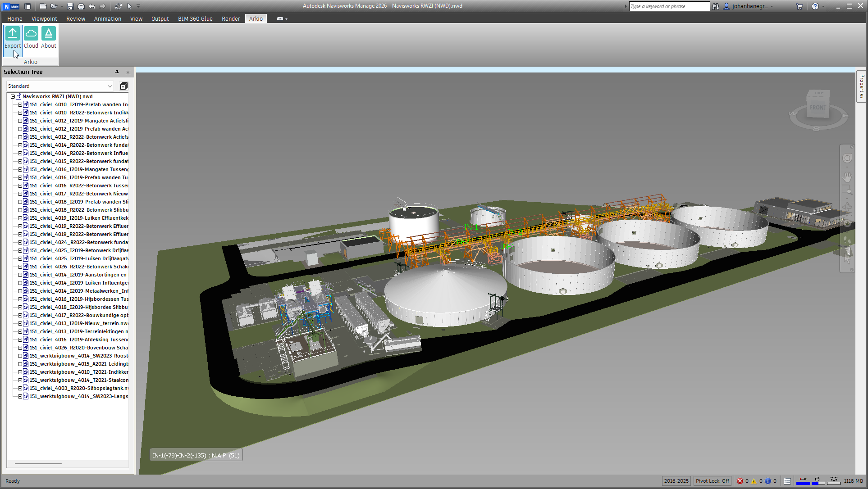The width and height of the screenshot is (868, 489).
Task: Click the Selection Tree sets icon next to Standard
Action: pyautogui.click(x=123, y=86)
